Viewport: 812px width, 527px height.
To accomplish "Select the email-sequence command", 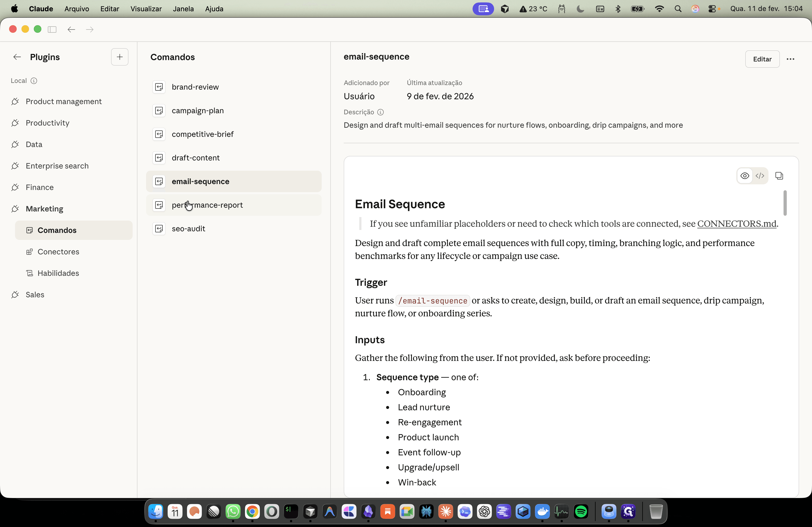I will tap(234, 181).
